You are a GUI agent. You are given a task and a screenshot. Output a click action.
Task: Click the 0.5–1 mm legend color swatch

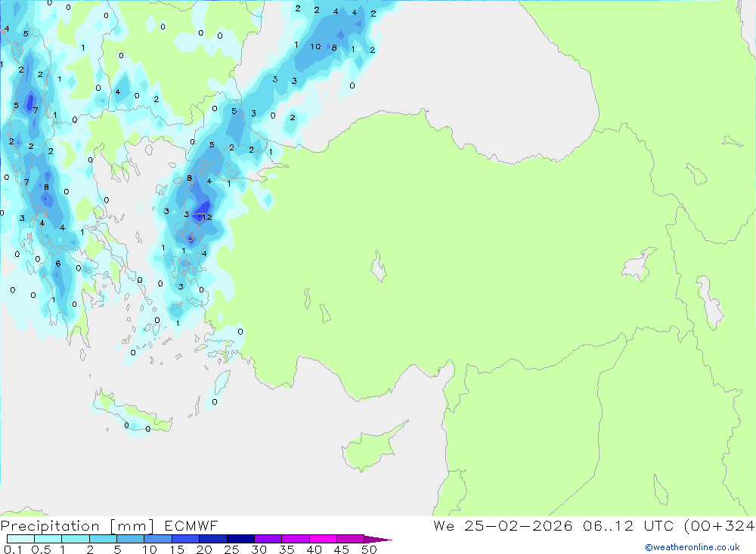(x=48, y=539)
